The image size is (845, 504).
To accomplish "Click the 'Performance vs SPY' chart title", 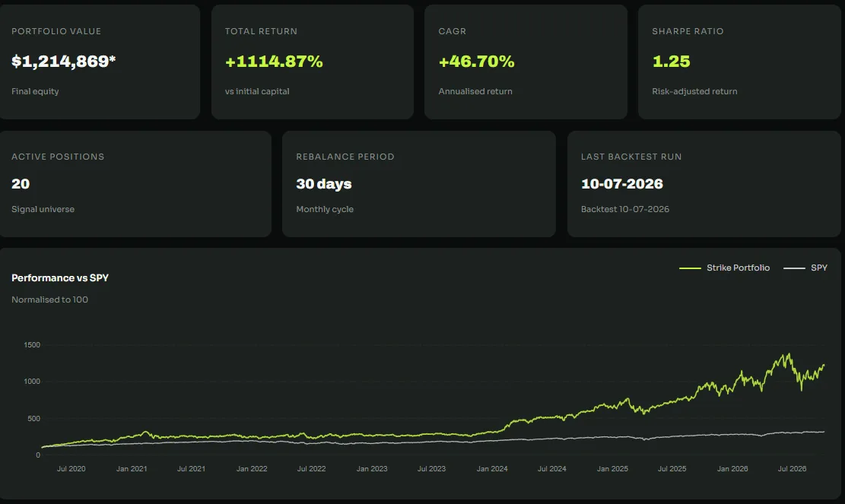I will click(60, 278).
